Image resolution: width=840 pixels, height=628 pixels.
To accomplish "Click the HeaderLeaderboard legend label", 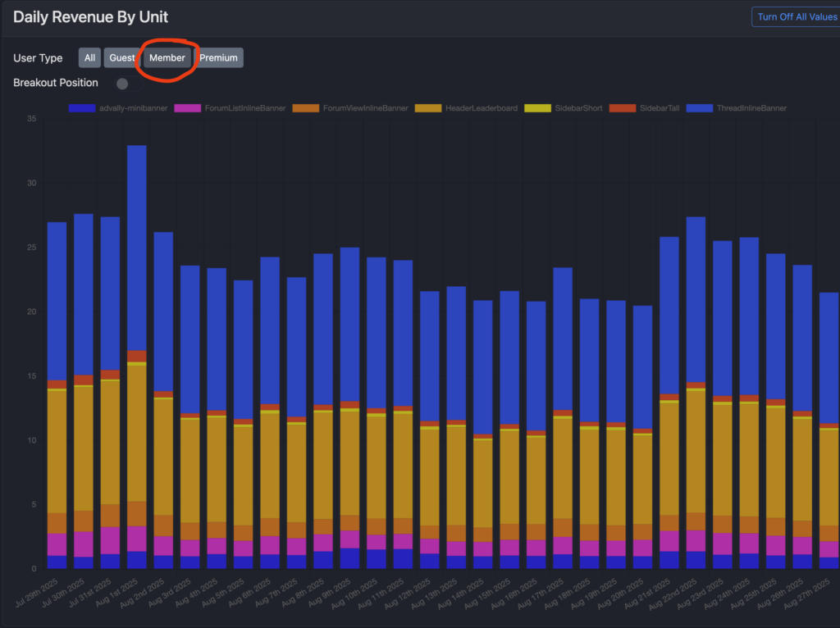I will pyautogui.click(x=482, y=108).
